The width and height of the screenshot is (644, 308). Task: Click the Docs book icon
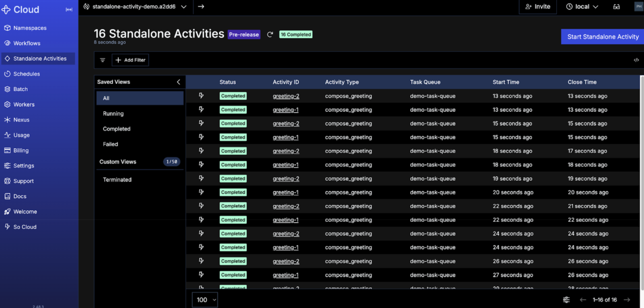click(7, 196)
